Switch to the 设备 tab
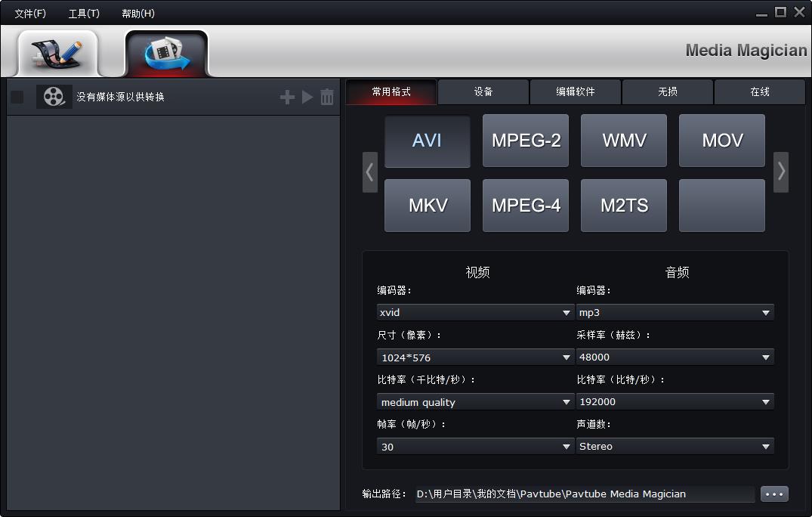 point(483,91)
